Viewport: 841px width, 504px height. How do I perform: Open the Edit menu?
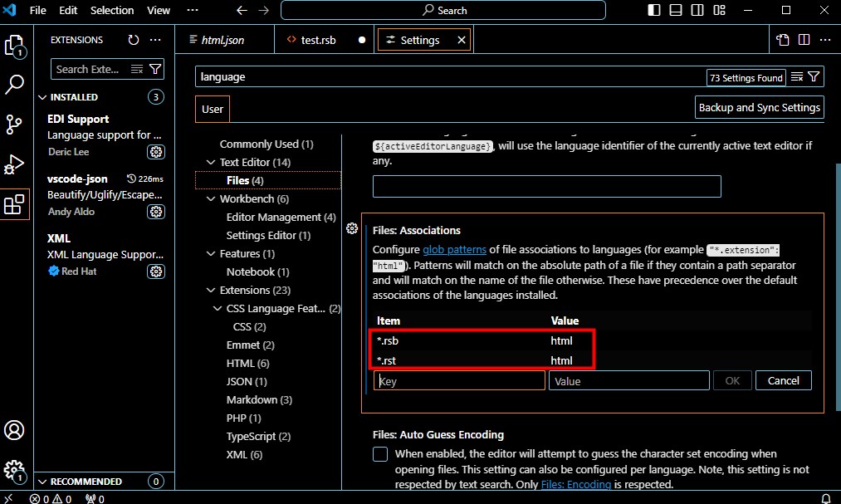pos(68,10)
